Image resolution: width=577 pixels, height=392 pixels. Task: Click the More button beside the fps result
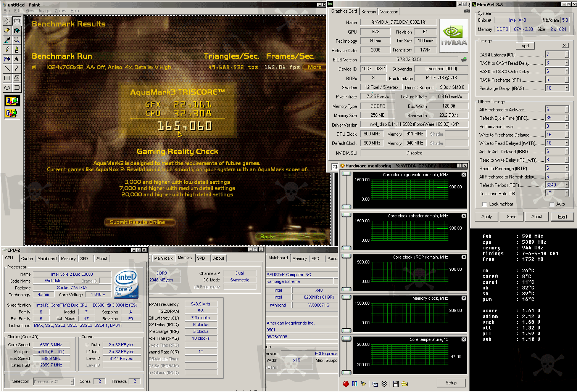pyautogui.click(x=315, y=67)
